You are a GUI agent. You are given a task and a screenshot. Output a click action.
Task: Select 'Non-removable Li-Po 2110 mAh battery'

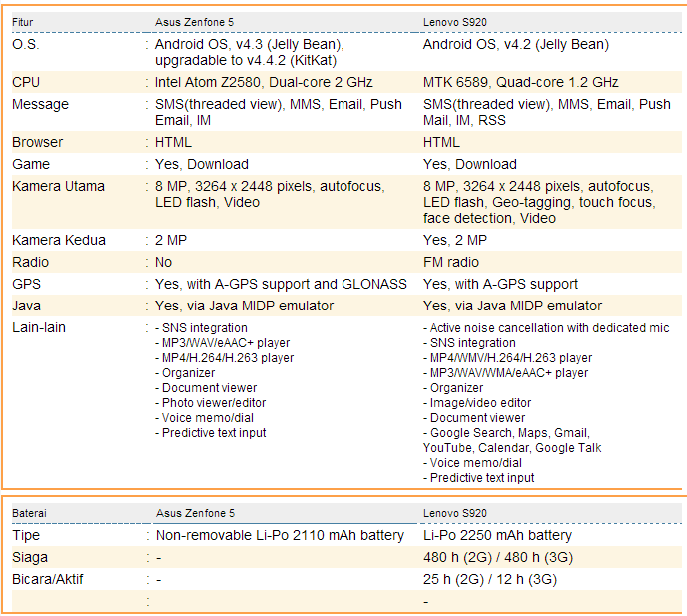tap(280, 535)
